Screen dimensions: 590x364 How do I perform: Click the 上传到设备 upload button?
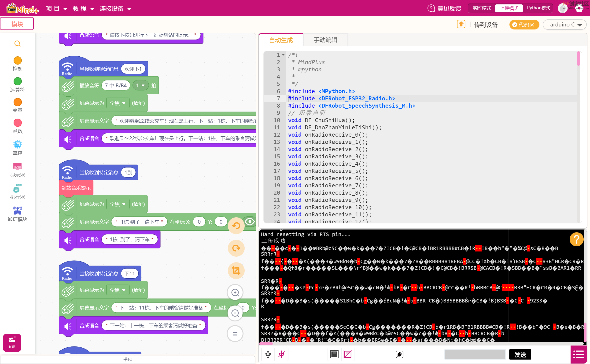pos(477,25)
